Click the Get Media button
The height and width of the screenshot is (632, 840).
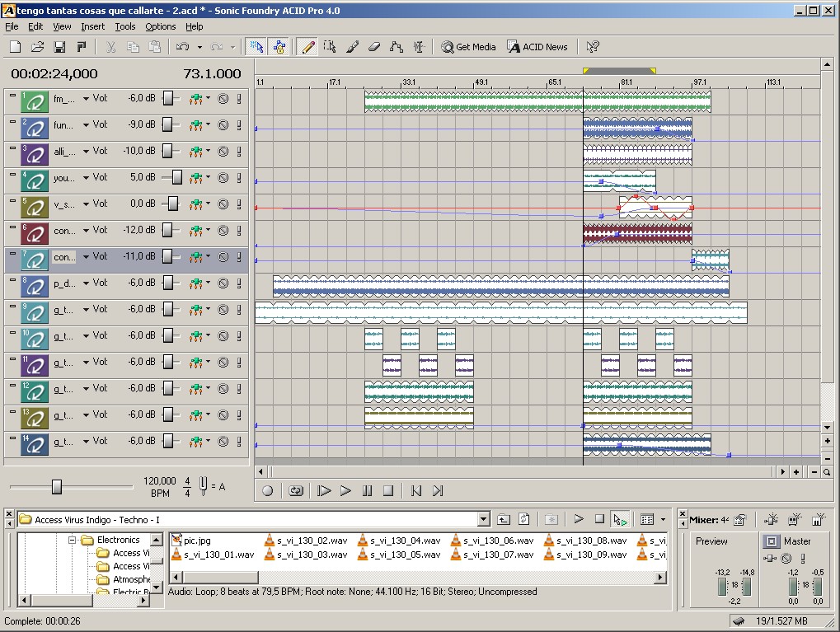tap(468, 47)
